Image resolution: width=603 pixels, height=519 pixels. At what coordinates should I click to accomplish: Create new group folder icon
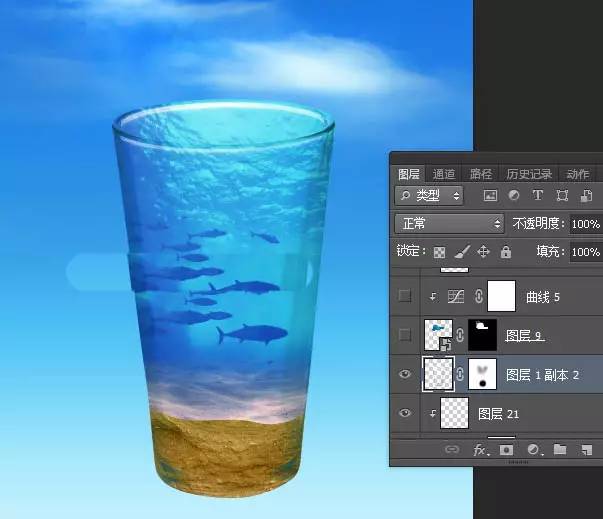(x=560, y=450)
